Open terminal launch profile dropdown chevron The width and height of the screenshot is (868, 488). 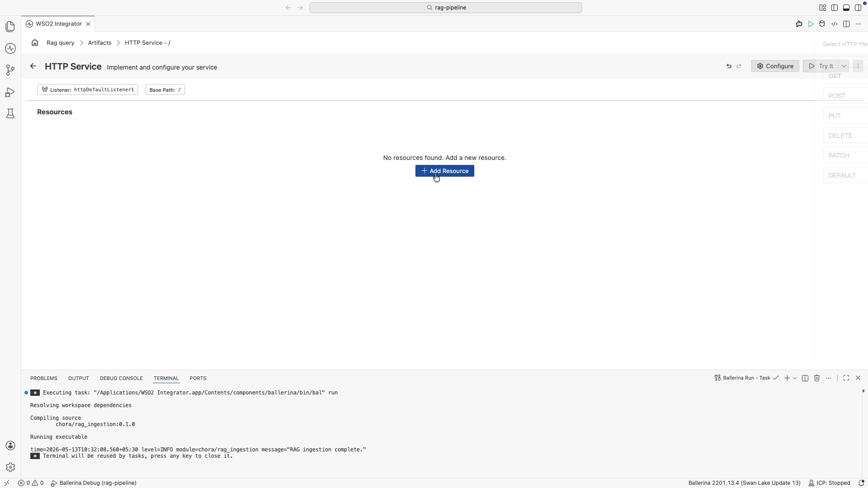coord(795,378)
